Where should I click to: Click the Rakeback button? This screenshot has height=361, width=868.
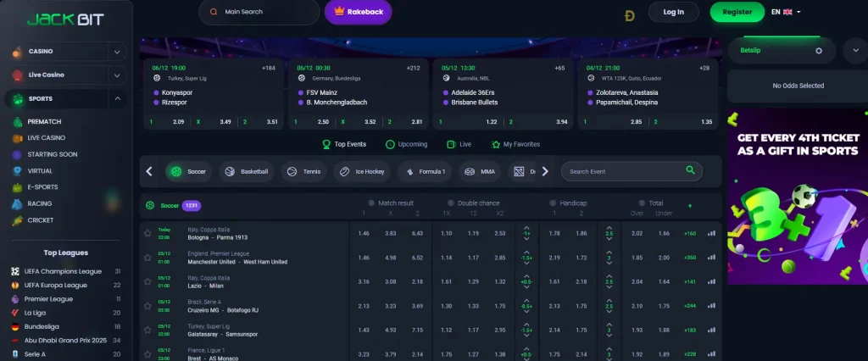[359, 12]
